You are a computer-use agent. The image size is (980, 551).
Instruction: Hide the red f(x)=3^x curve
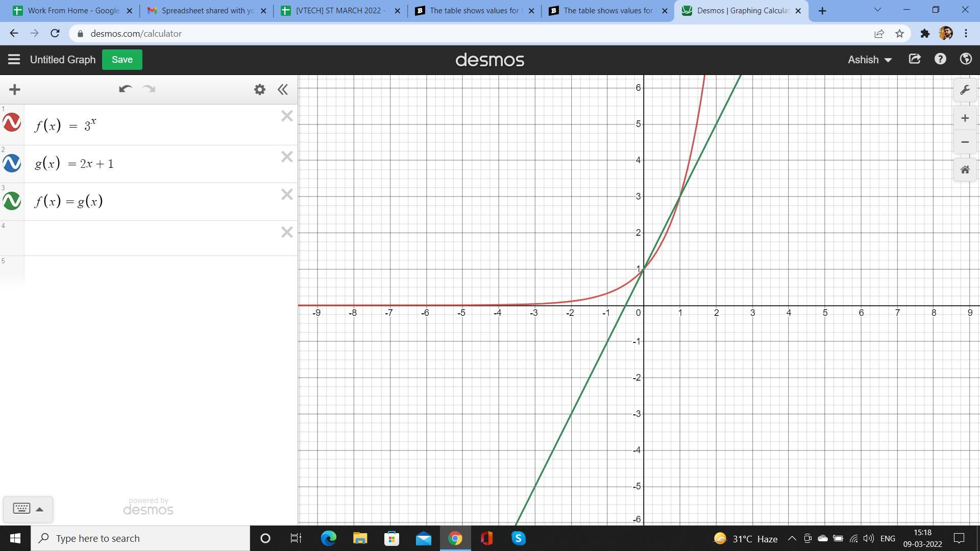coord(12,123)
